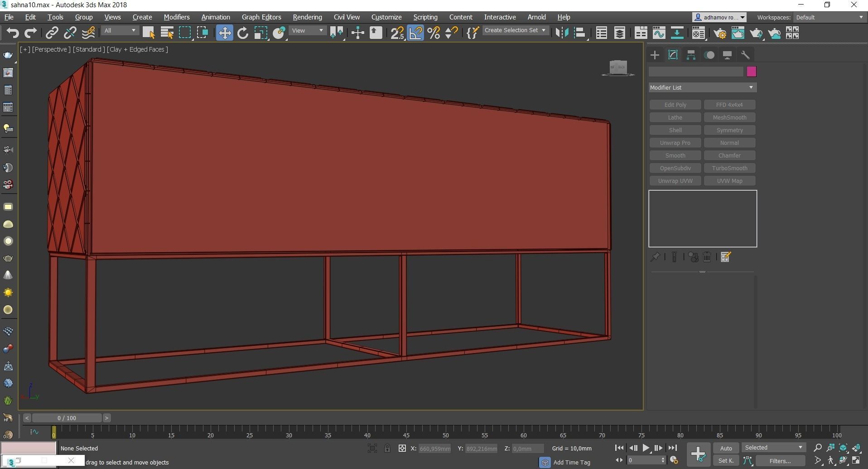Click the Align tool icon
868x469 pixels.
580,33
